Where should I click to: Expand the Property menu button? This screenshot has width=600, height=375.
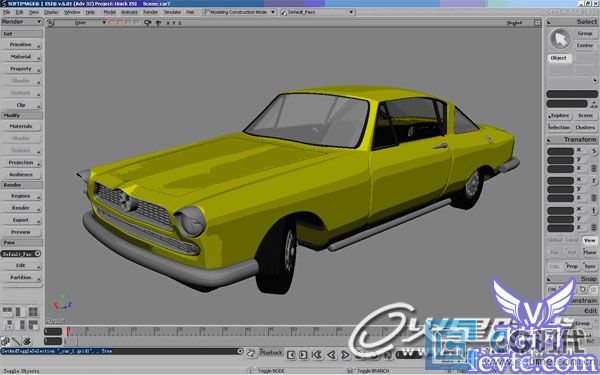(21, 69)
